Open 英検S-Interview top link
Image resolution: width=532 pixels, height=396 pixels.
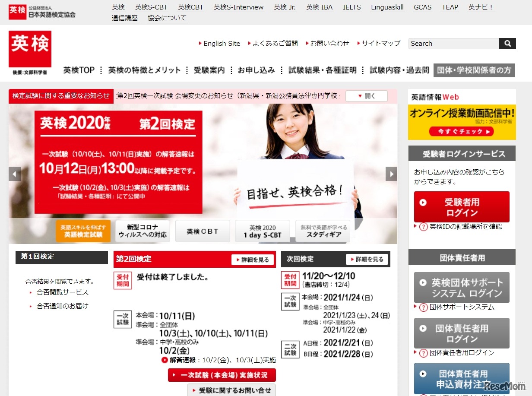click(238, 7)
